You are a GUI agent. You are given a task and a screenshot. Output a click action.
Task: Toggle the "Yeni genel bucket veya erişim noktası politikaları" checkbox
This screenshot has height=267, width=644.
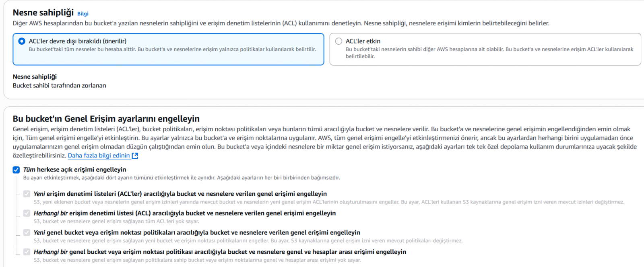[x=27, y=232]
